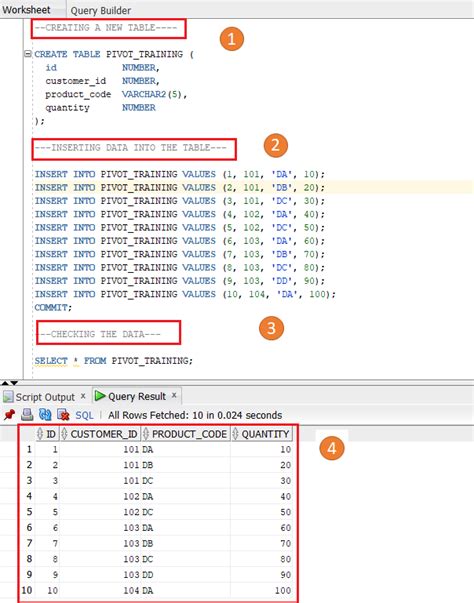This screenshot has height=603, width=474.
Task: Open the Query Builder tab
Action: [100, 10]
